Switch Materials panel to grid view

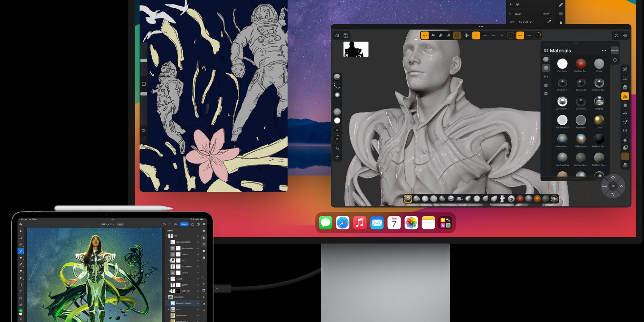546,68
